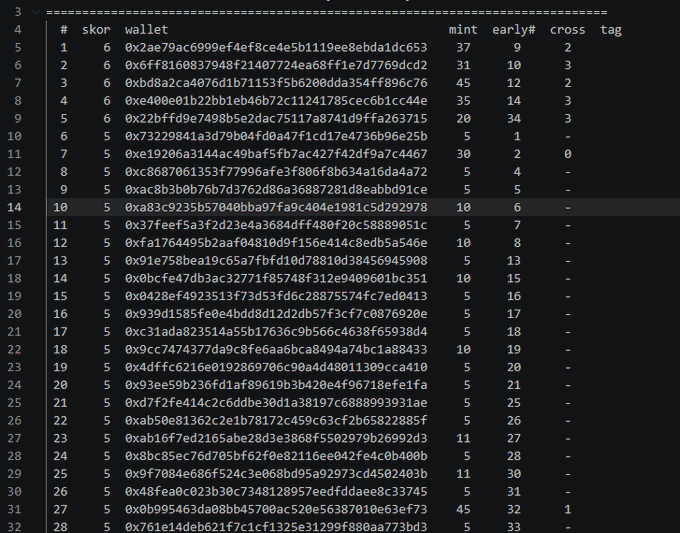
Task: Click mint value 20 in rank 5 row
Action: click(x=463, y=118)
